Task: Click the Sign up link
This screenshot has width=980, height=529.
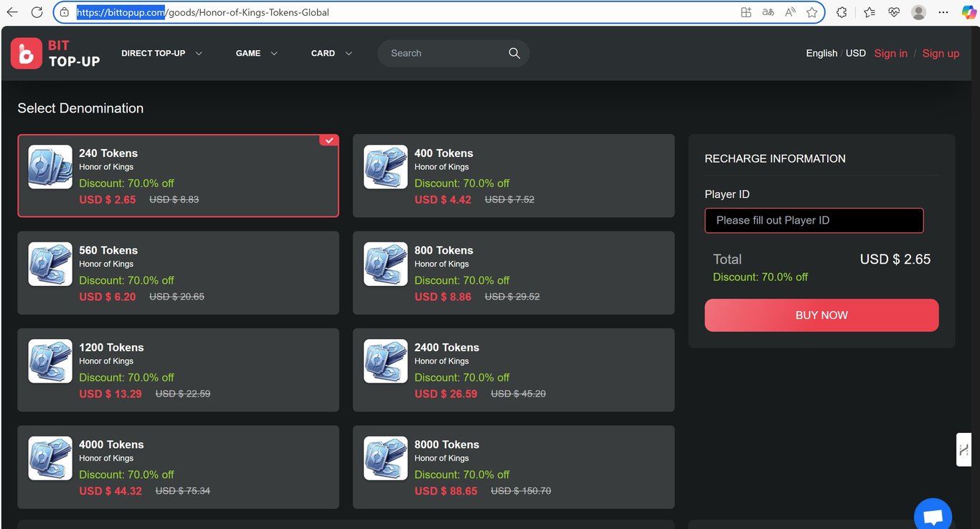Action: coord(941,53)
